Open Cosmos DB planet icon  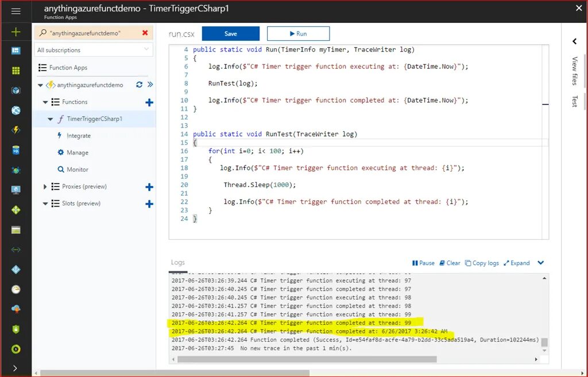tap(16, 170)
